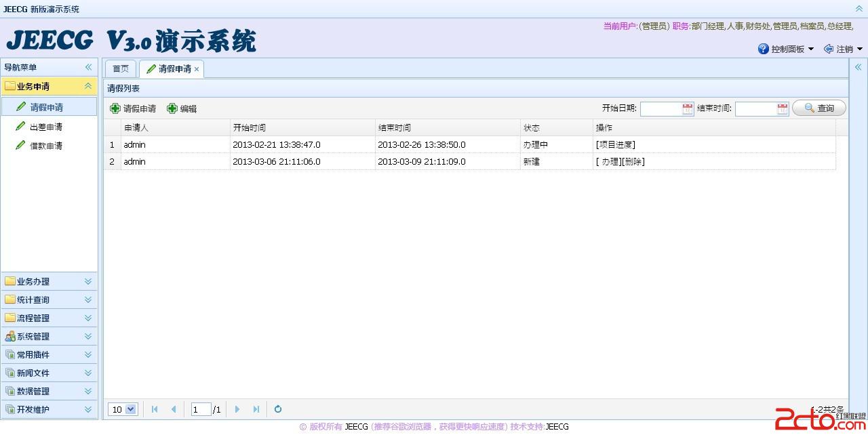This screenshot has height=437, width=868.
Task: Click the 注销 arrow icon
Action: tap(829, 49)
